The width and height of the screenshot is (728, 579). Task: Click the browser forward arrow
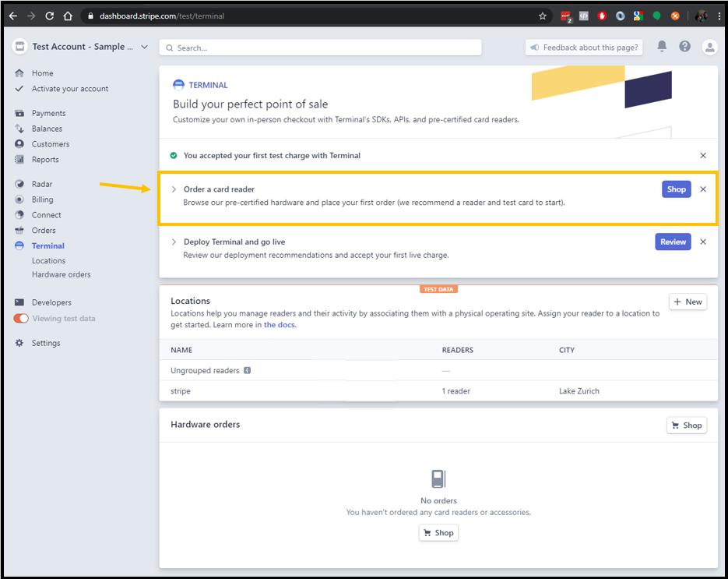point(31,16)
